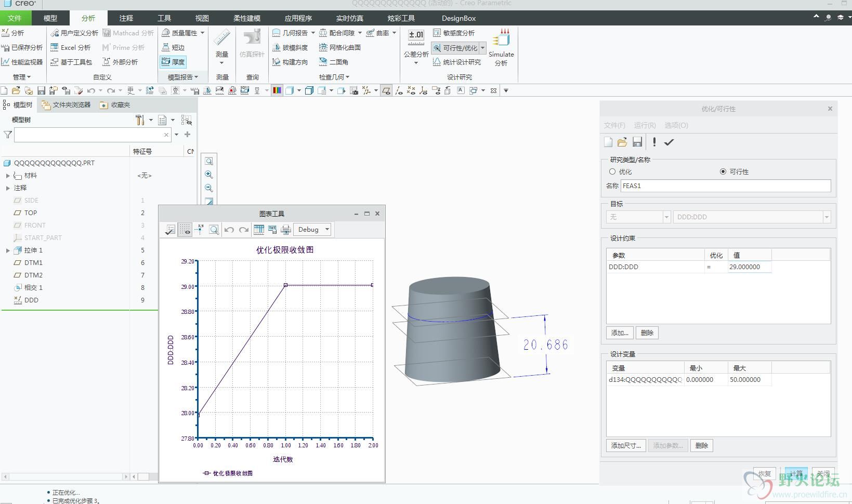Open 性能监视器 performance monitor

(x=22, y=62)
